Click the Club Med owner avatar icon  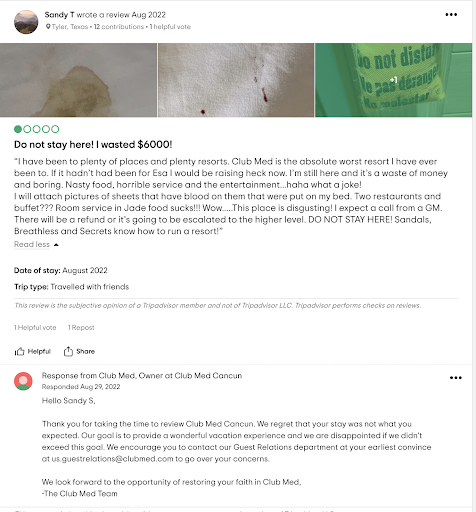tap(23, 381)
